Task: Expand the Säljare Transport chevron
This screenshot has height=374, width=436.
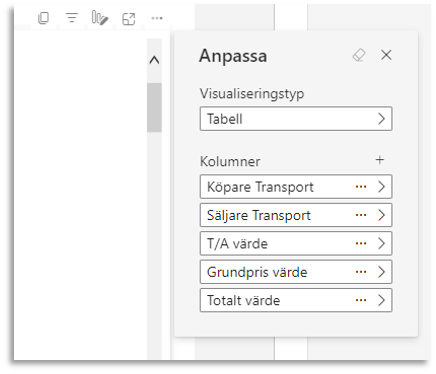Action: pos(381,215)
